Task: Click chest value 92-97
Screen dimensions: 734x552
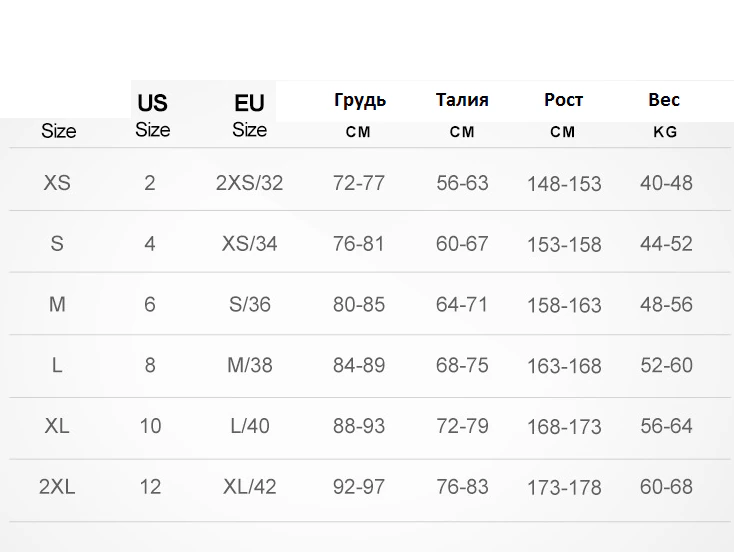Action: [x=359, y=486]
